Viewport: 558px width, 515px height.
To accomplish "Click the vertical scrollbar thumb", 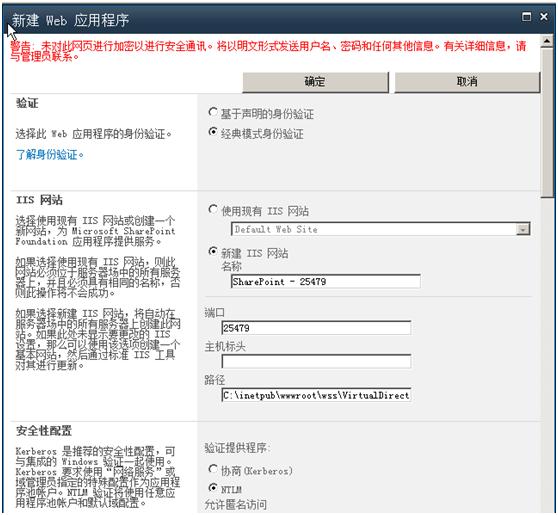I will point(547,122).
